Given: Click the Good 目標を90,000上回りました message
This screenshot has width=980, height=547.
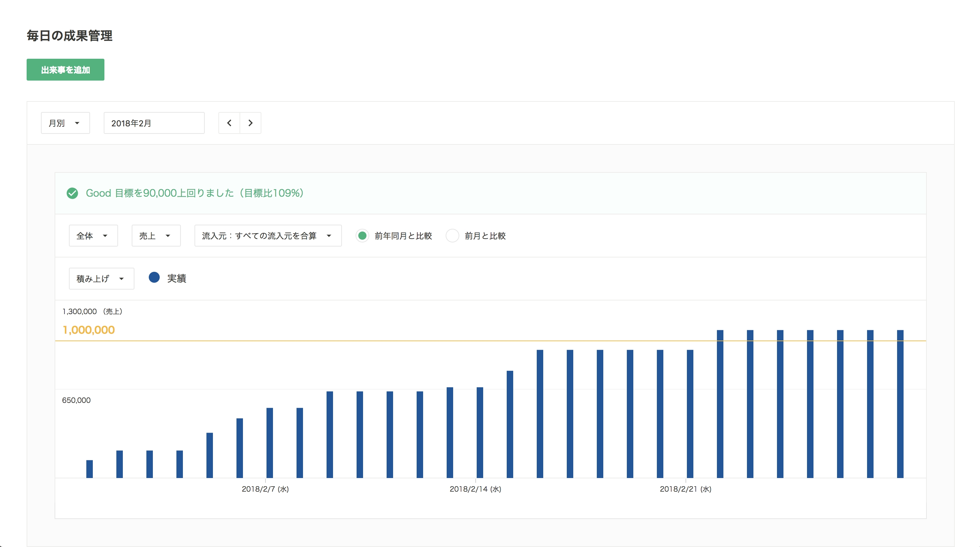Looking at the screenshot, I should [194, 193].
